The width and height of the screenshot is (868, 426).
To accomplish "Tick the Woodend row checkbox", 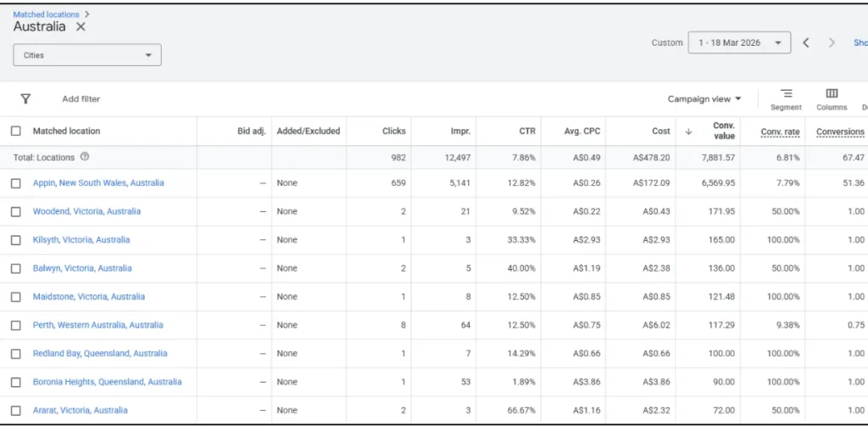I will 16,211.
